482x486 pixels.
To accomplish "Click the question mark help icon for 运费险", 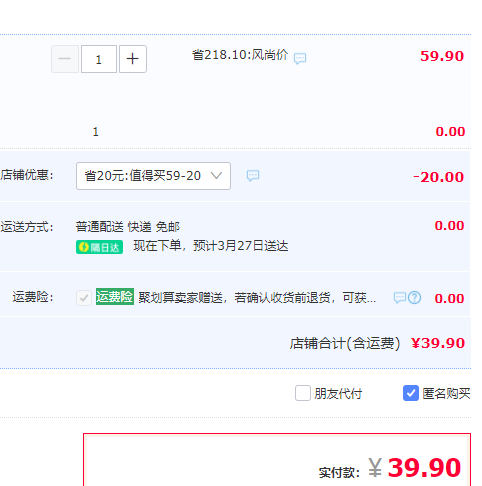I will pyautogui.click(x=414, y=297).
